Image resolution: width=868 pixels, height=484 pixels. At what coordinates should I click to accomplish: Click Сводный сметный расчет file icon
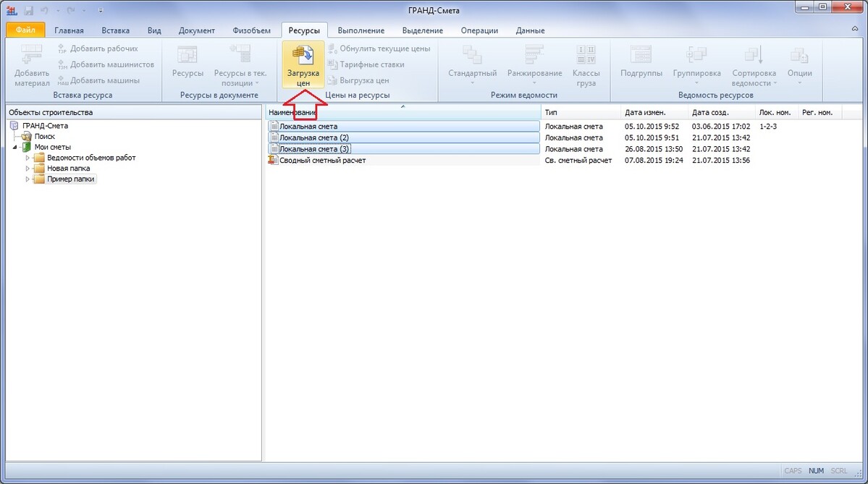click(272, 160)
